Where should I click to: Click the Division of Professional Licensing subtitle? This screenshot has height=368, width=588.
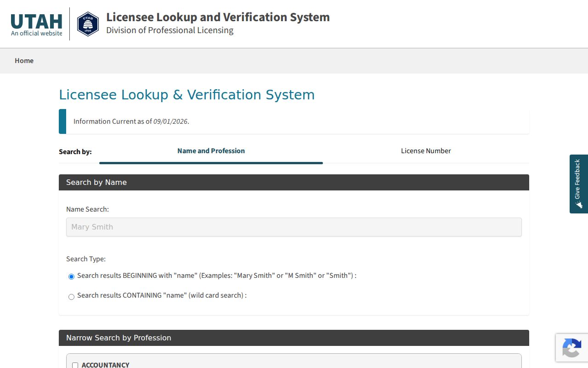(x=170, y=30)
